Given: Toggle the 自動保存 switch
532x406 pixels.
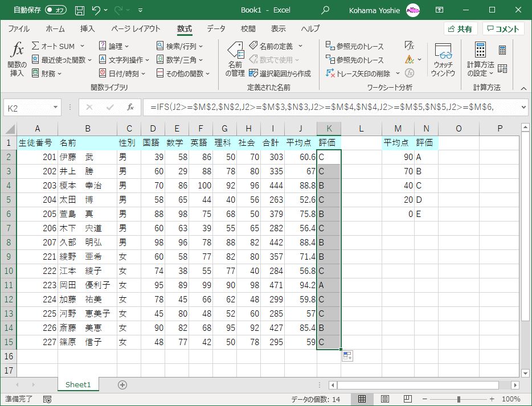Looking at the screenshot, I should (56, 10).
